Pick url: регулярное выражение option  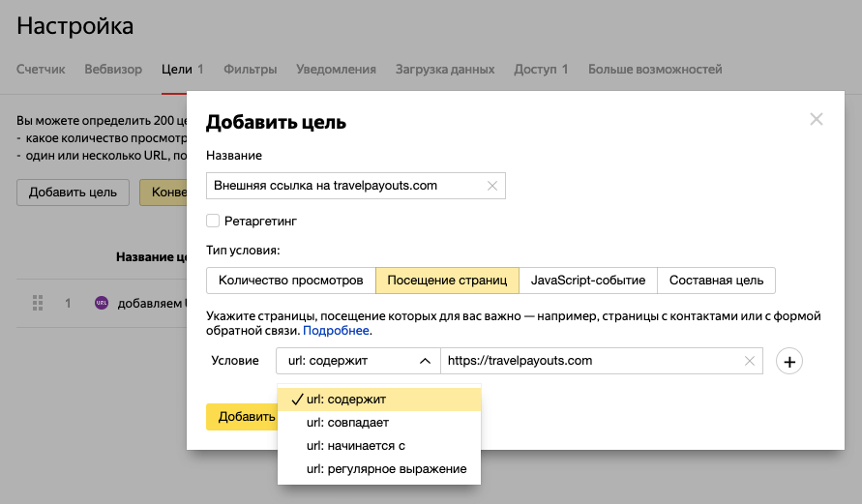[386, 469]
